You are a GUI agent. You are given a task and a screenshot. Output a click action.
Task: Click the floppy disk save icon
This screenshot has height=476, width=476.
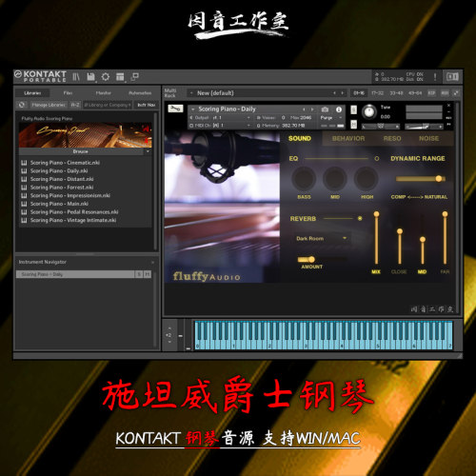(x=90, y=77)
